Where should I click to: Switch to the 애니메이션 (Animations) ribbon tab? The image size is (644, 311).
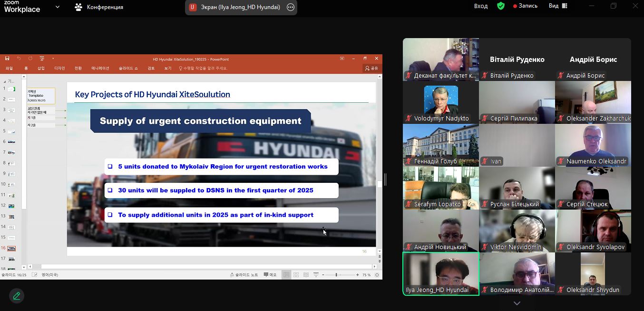100,68
